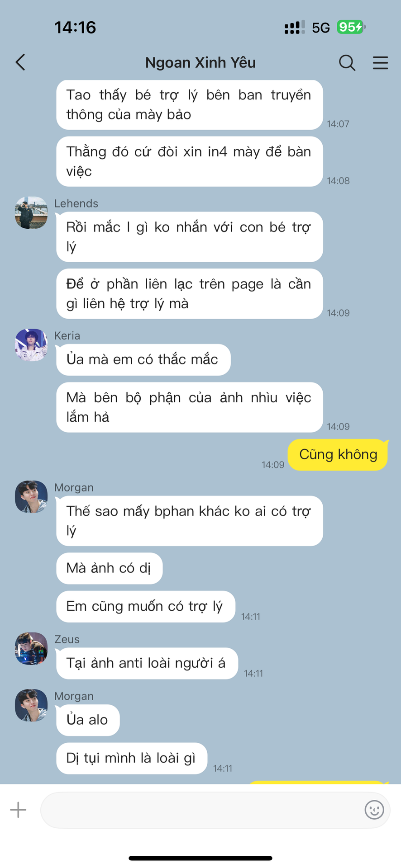Viewport: 401px width, 868px height.
Task: Select the 'Tại ảnh anti loài người á' message
Action: pyautogui.click(x=147, y=663)
